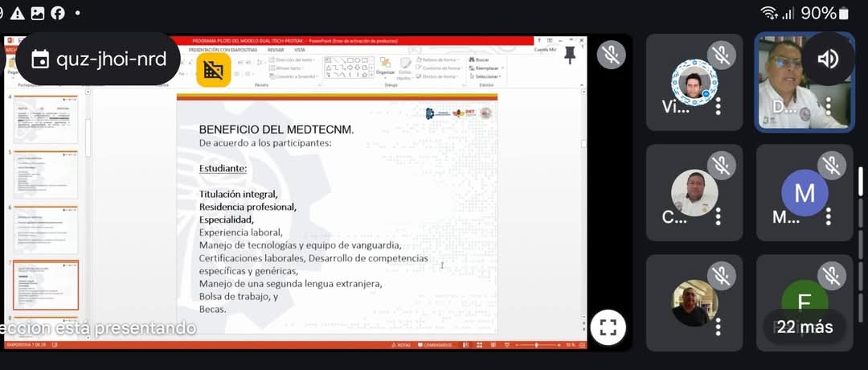Tap muted mic badge on C... participant tile
This screenshot has width=868, height=370.
pyautogui.click(x=721, y=166)
